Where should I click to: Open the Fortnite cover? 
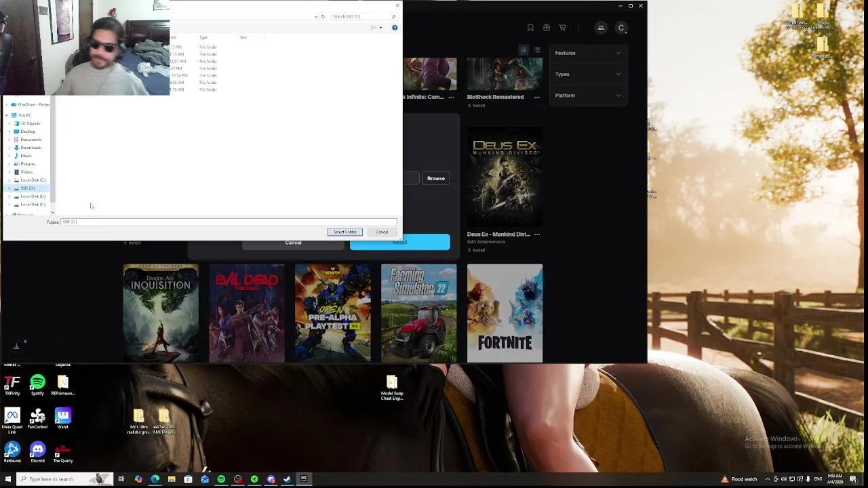coord(505,313)
